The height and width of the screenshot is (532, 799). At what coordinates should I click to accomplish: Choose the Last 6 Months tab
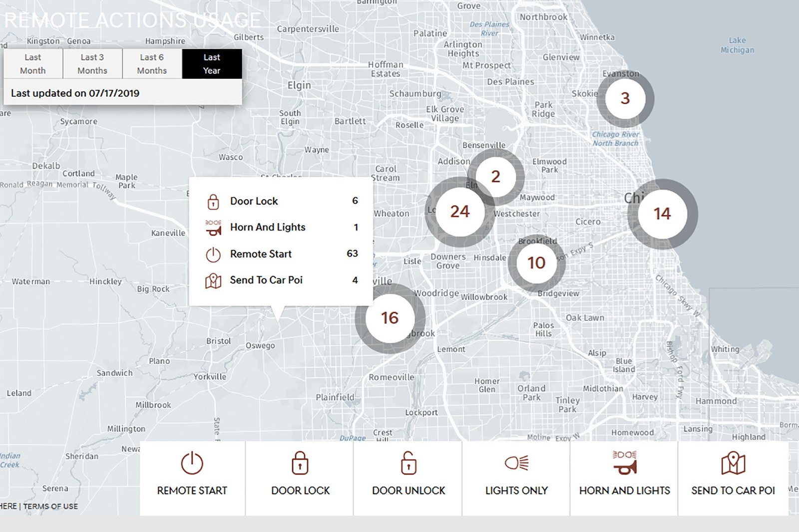[x=152, y=64]
